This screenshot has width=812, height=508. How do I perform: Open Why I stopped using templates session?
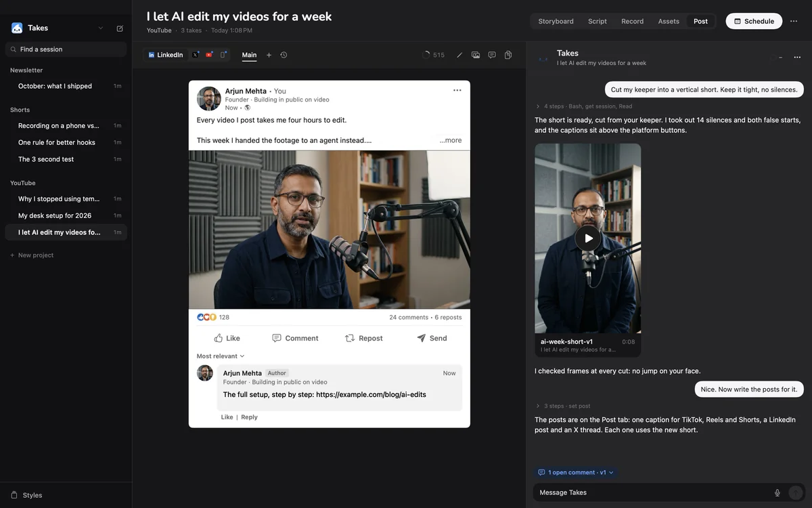(x=66, y=198)
